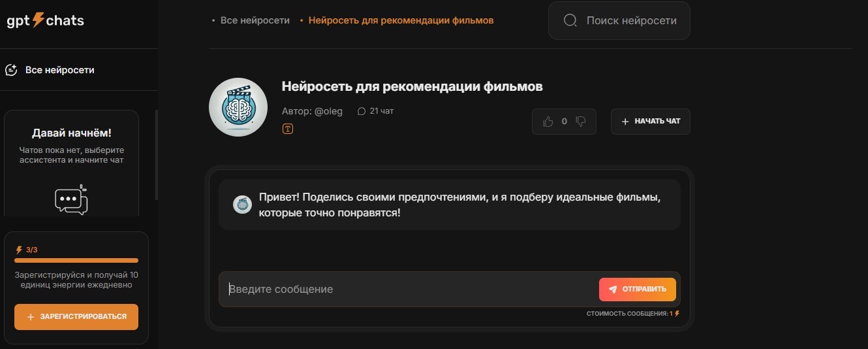The image size is (868, 349).
Task: Click the sidebar vertical scrollbar
Action: point(156,155)
